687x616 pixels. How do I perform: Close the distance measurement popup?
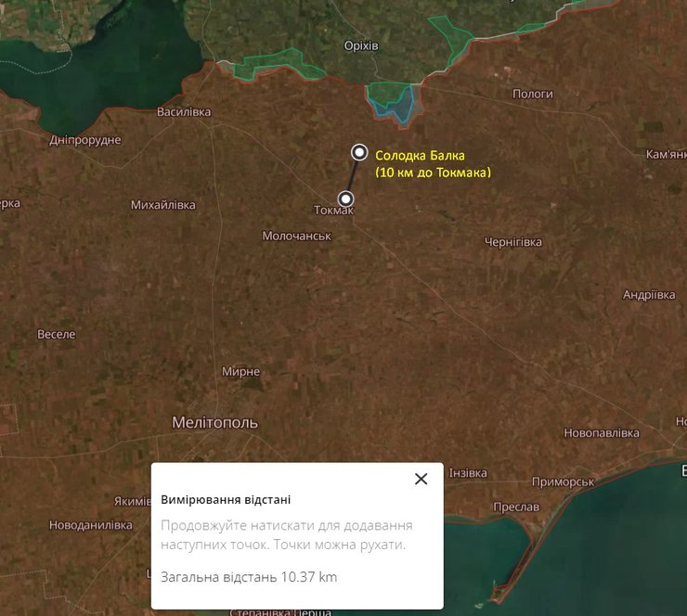pyautogui.click(x=421, y=479)
